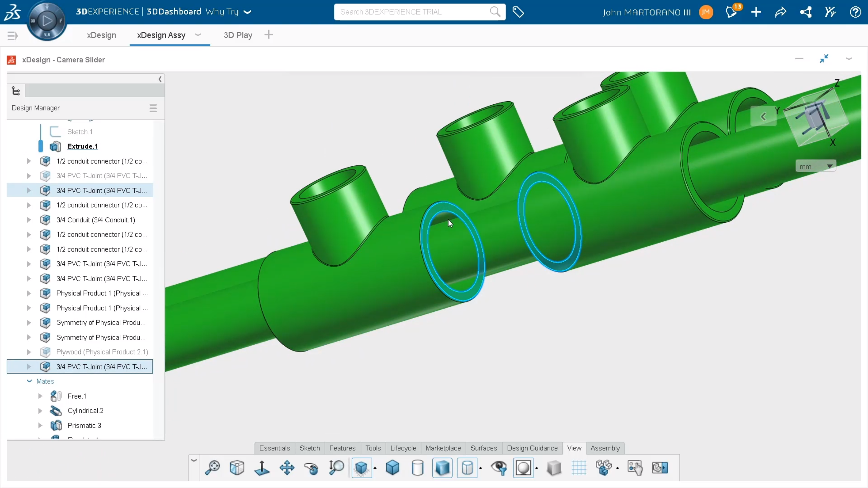
Task: Expand the Cylindrical.2 mate
Action: pos(40,410)
